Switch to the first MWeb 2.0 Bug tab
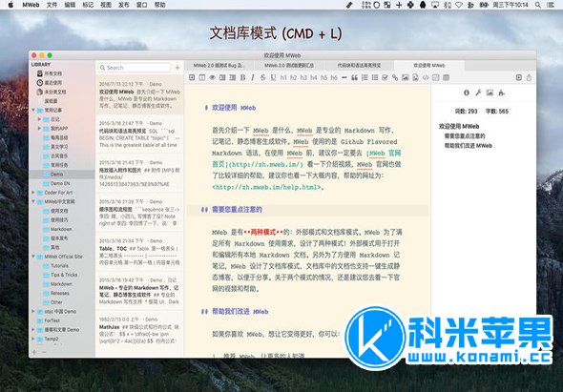The height and width of the screenshot is (392, 563). click(x=219, y=65)
